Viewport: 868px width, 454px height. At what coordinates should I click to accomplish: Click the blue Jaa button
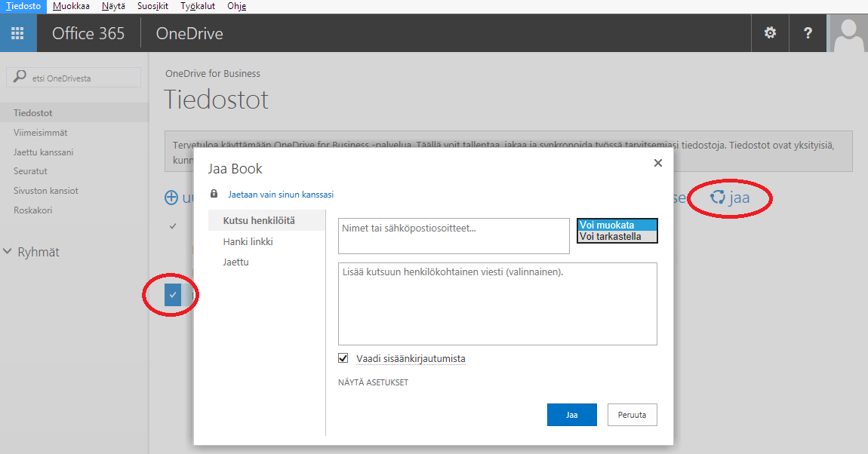[572, 415]
